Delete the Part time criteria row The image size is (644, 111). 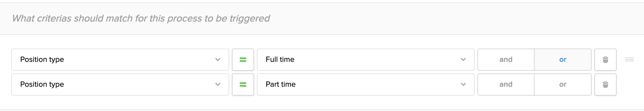(x=605, y=84)
